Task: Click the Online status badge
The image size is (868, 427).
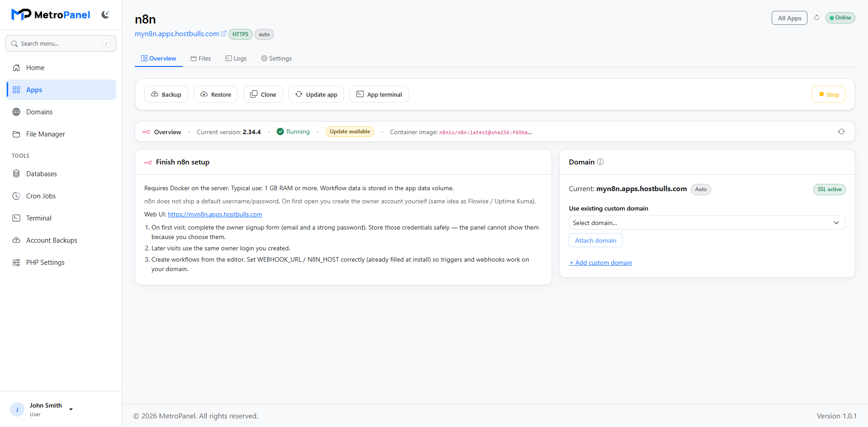Action: [840, 18]
